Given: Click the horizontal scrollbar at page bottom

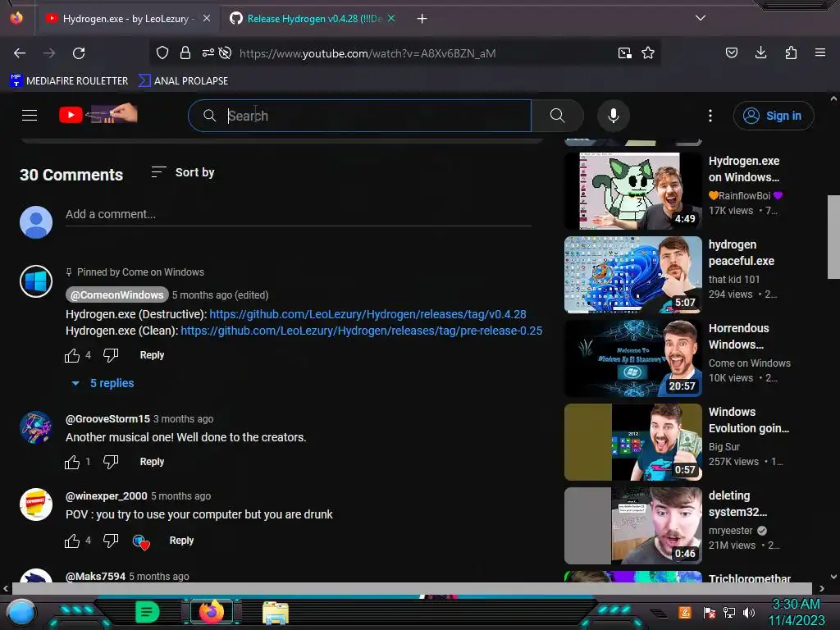Looking at the screenshot, I should click(x=412, y=588).
